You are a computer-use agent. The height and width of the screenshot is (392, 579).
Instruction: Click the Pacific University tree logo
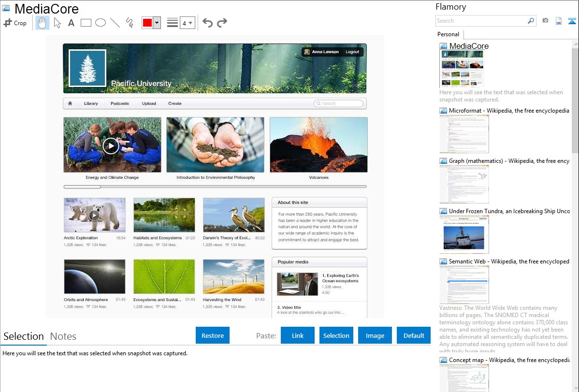click(87, 68)
